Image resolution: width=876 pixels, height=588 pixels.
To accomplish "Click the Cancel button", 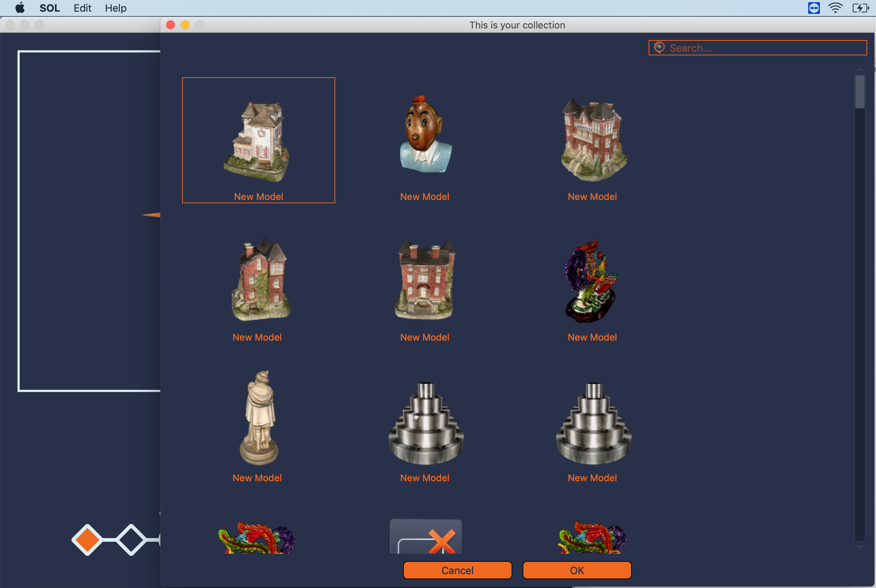I will pos(458,571).
